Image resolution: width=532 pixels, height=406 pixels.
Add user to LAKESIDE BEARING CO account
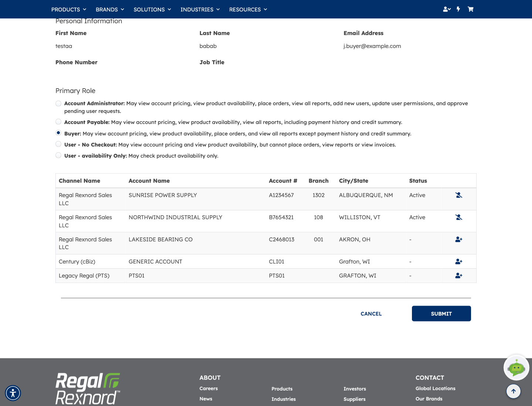click(459, 239)
